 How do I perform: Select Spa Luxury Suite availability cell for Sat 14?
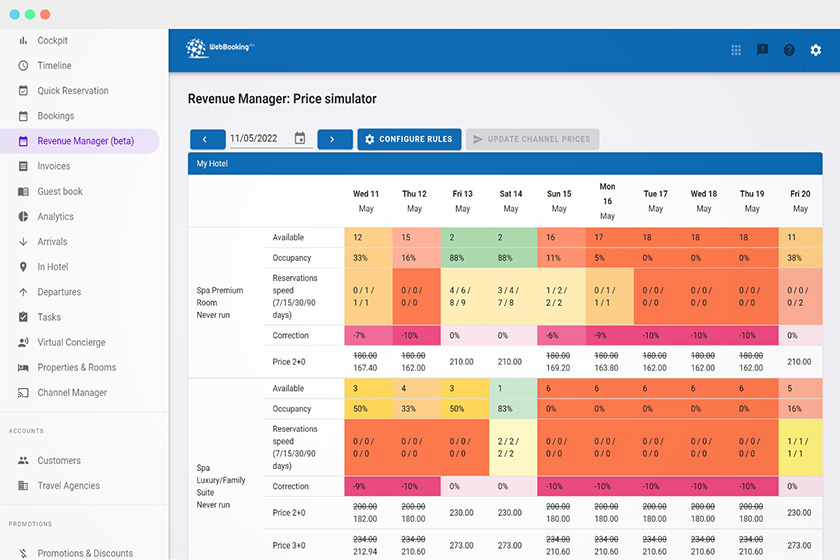pyautogui.click(x=513, y=388)
